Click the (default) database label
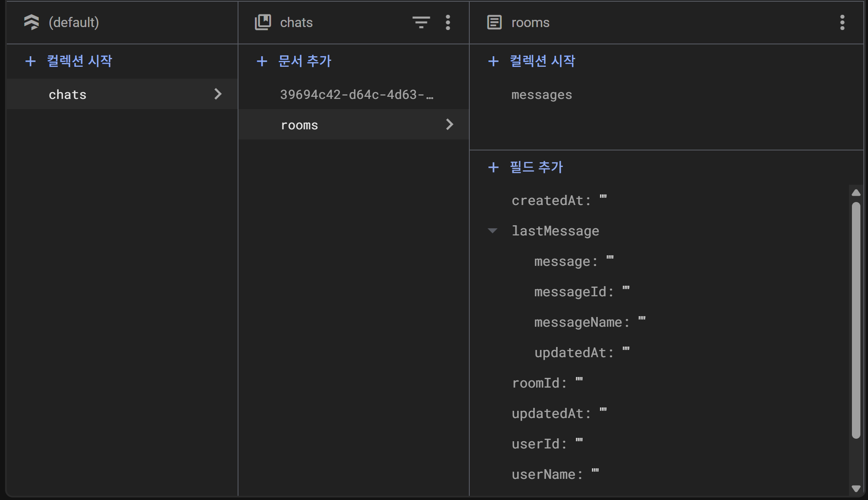 (x=74, y=22)
